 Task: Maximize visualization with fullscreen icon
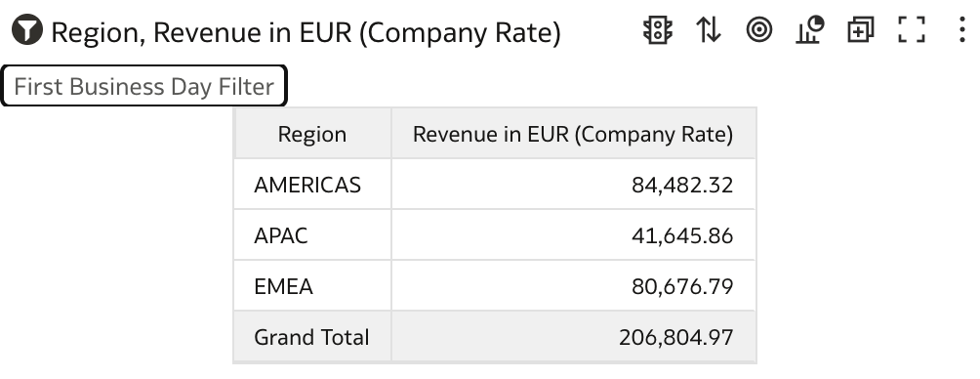[912, 30]
